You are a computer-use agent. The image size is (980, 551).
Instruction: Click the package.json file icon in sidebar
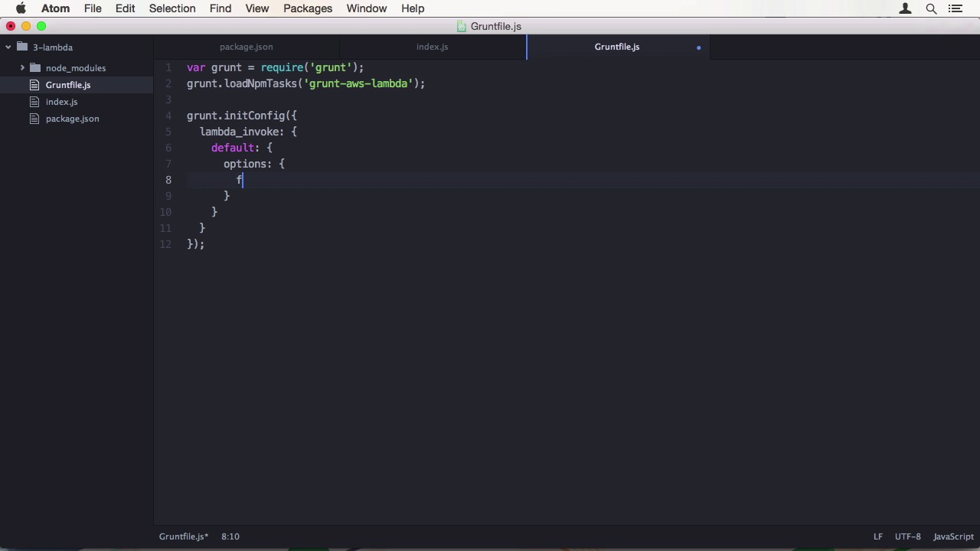pos(34,119)
